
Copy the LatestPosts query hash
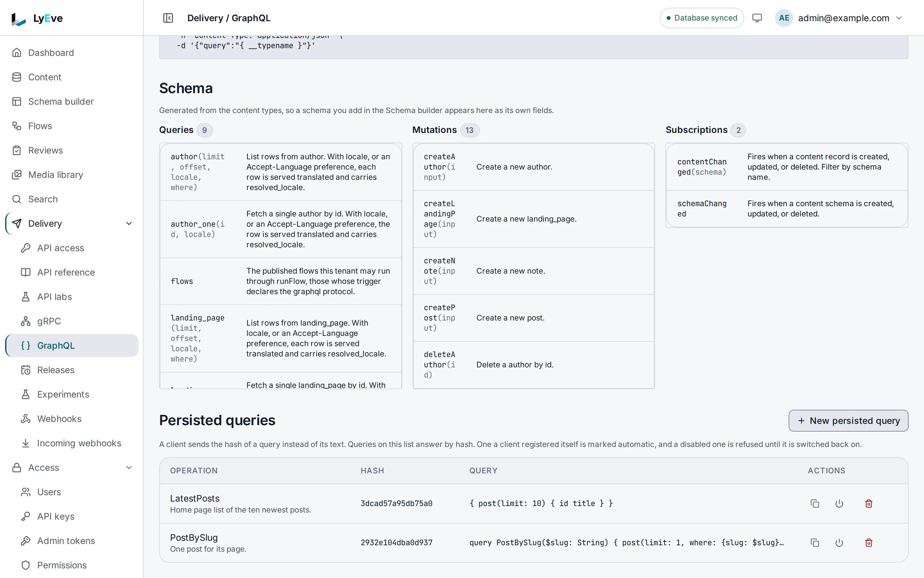[x=814, y=504]
